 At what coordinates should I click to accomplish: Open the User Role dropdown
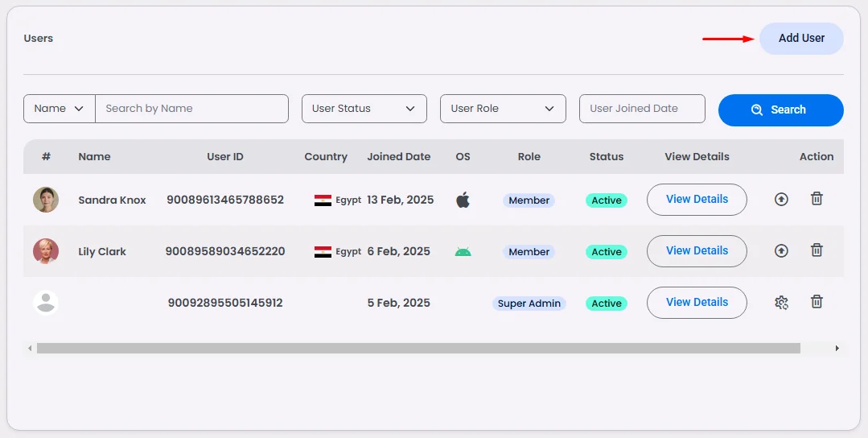coord(502,109)
